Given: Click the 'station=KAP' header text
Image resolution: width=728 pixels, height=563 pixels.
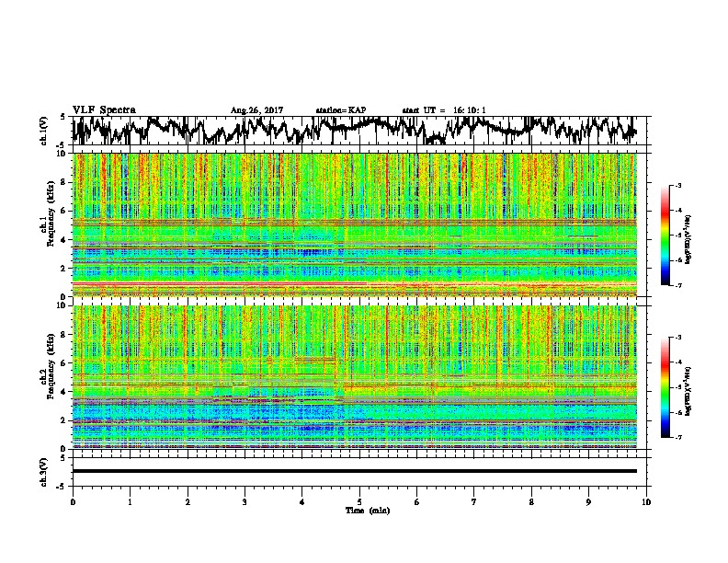Looking at the screenshot, I should (341, 110).
